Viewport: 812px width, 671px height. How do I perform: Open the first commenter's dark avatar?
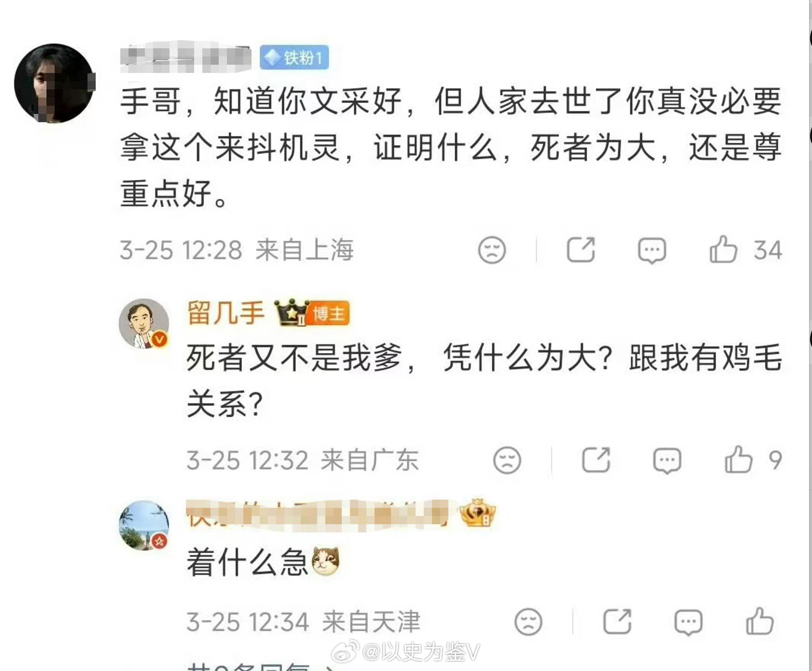[x=54, y=83]
